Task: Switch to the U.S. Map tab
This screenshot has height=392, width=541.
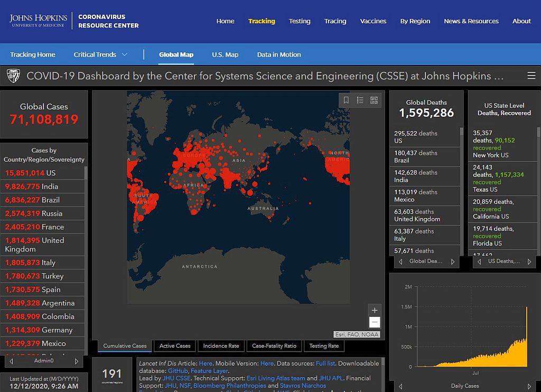Action: click(225, 54)
